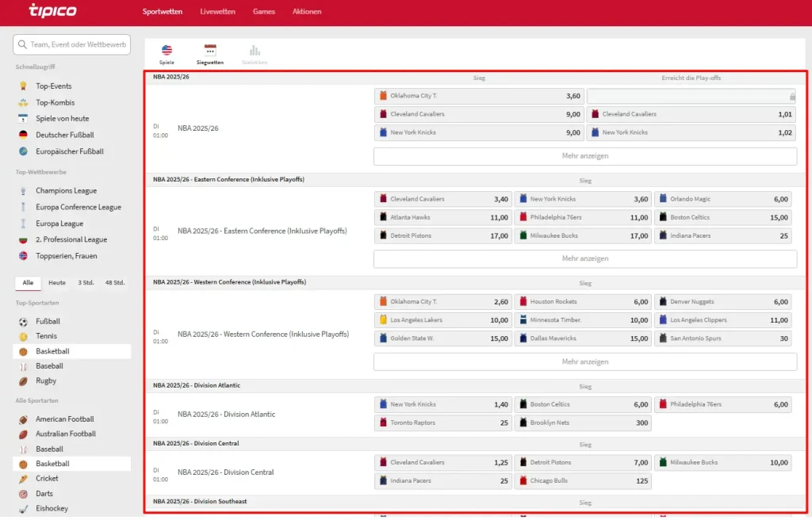Viewport: 812px width, 520px height.
Task: Click the Tennis ball icon
Action: pyautogui.click(x=23, y=337)
